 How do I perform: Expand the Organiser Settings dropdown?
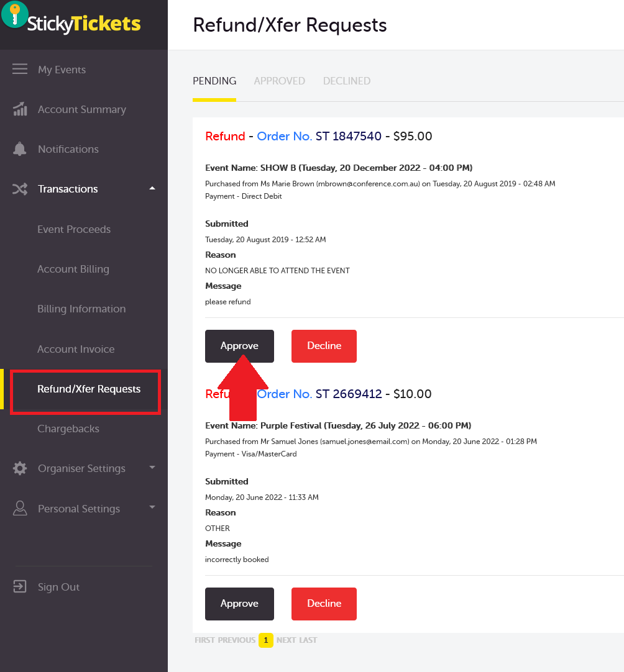tap(152, 468)
